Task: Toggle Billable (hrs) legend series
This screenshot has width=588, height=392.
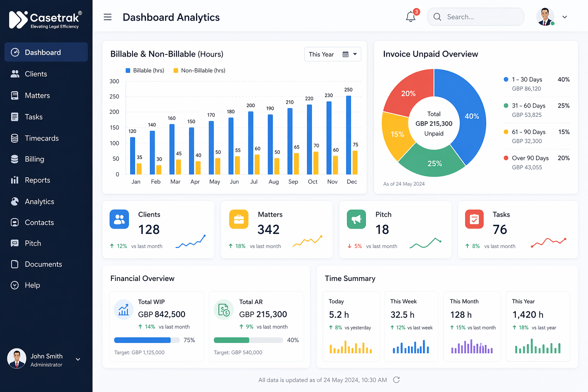Action: (x=145, y=70)
